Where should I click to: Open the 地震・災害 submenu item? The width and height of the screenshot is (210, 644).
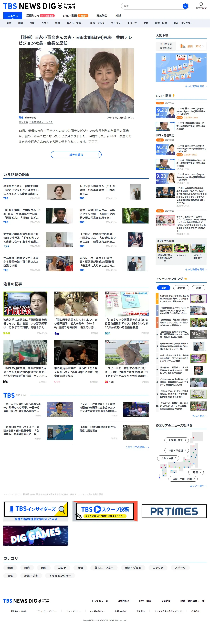point(161,23)
